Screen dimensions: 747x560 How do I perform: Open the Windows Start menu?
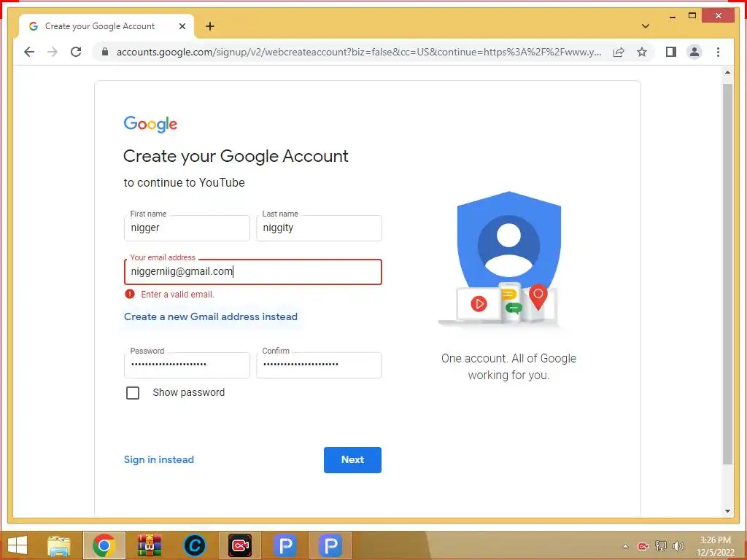[x=18, y=545]
